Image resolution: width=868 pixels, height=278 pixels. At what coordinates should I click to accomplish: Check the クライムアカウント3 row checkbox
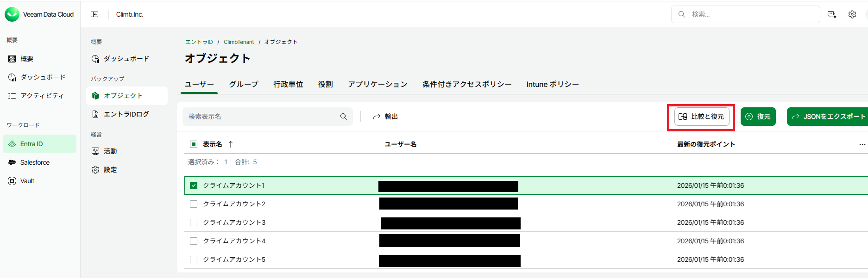pos(193,222)
